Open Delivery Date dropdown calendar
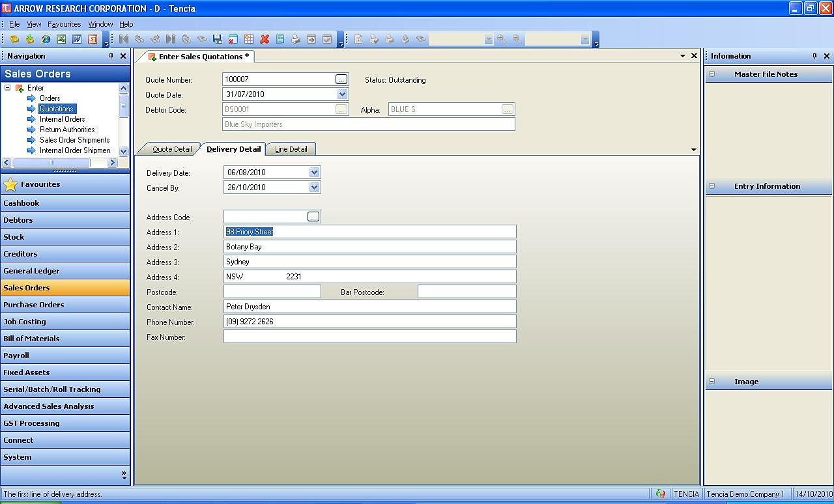834x504 pixels. pyautogui.click(x=315, y=173)
